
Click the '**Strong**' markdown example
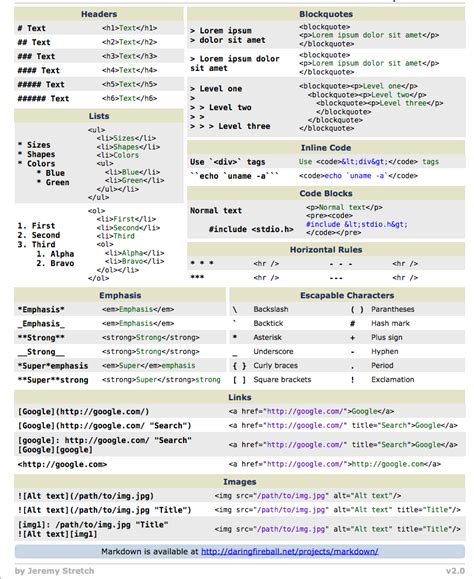point(41,338)
